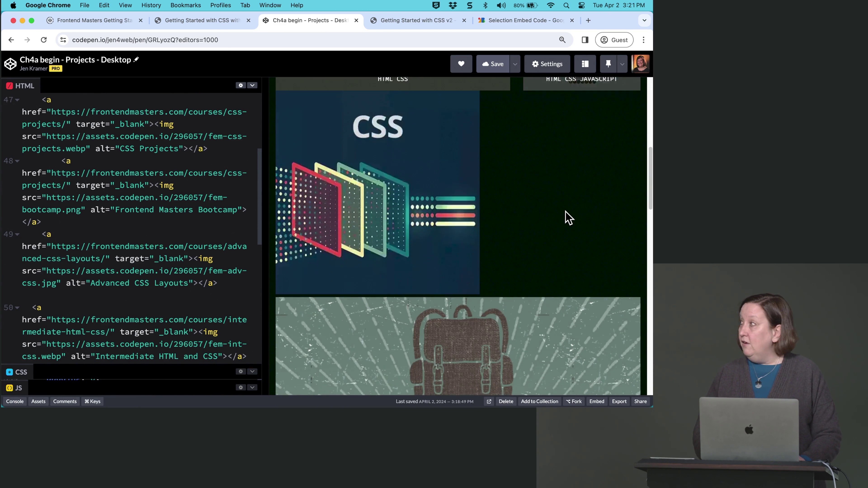Open the Apple menu
The height and width of the screenshot is (488, 868).
coord(14,5)
